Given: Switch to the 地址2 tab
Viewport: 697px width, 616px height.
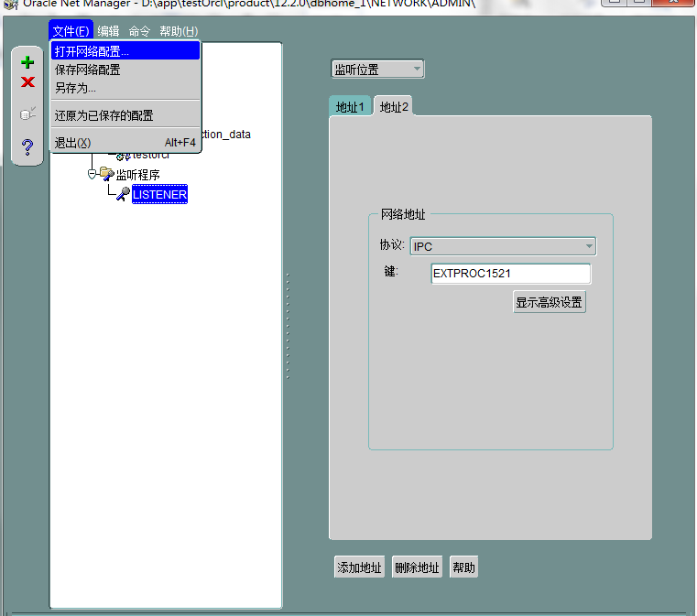Looking at the screenshot, I should click(x=394, y=106).
